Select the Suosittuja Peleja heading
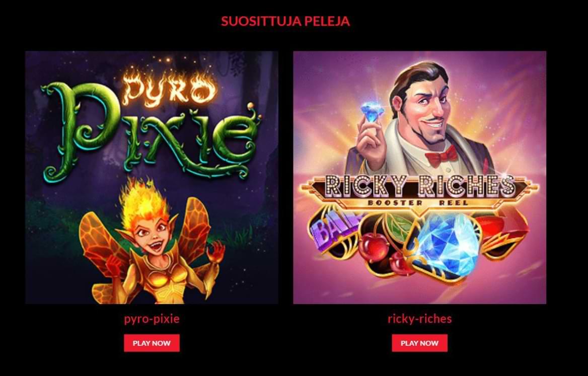The width and height of the screenshot is (588, 376). coord(285,21)
